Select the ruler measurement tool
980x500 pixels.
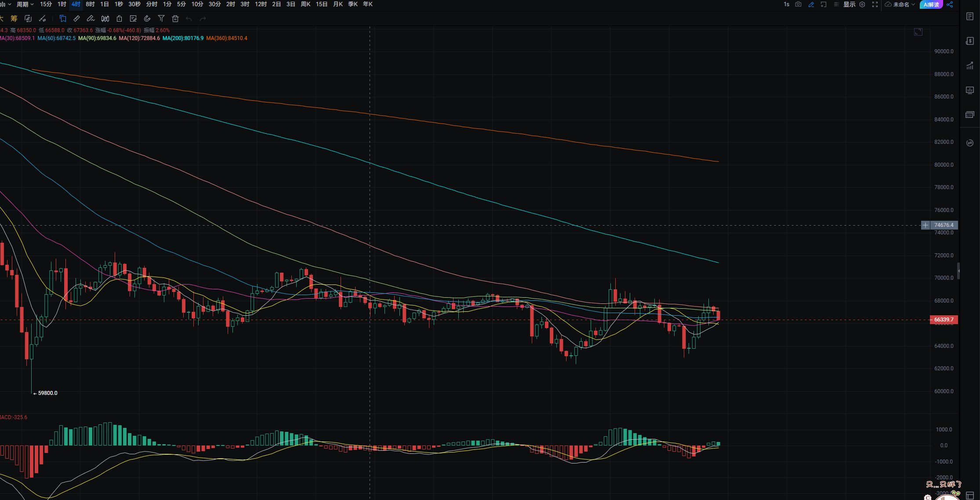[x=76, y=18]
